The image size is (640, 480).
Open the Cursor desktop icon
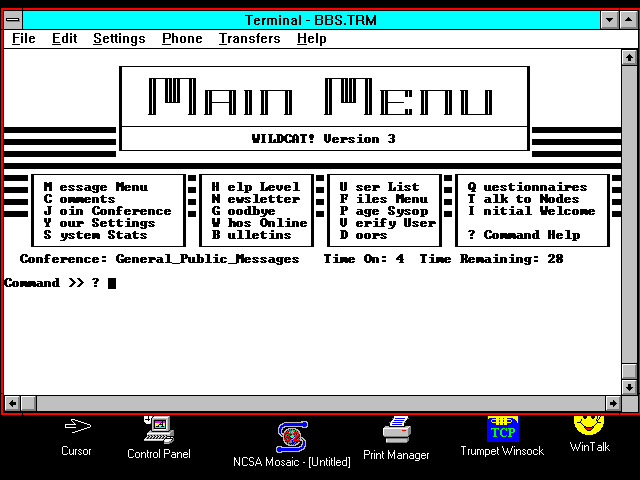click(x=77, y=428)
